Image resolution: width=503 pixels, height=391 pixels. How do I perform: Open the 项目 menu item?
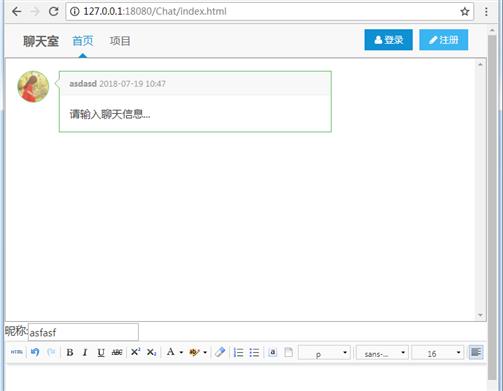120,41
